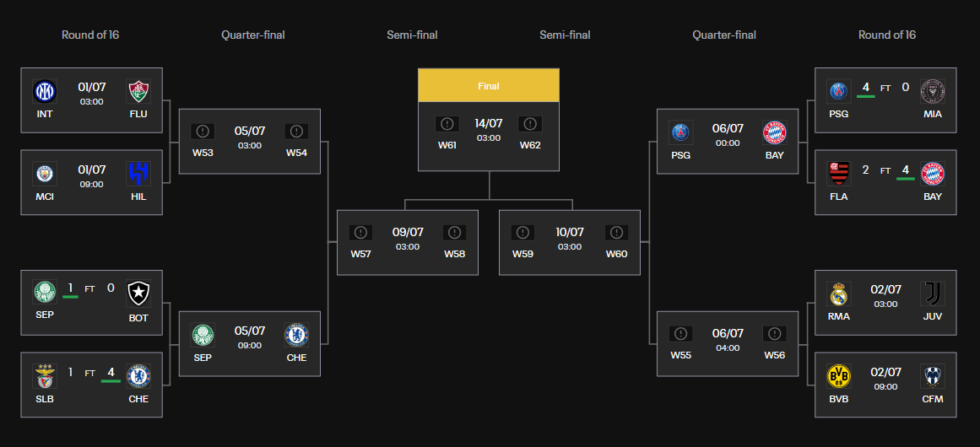Screen dimensions: 980x447
Task: Select the Juventus logo
Action: pos(933,294)
